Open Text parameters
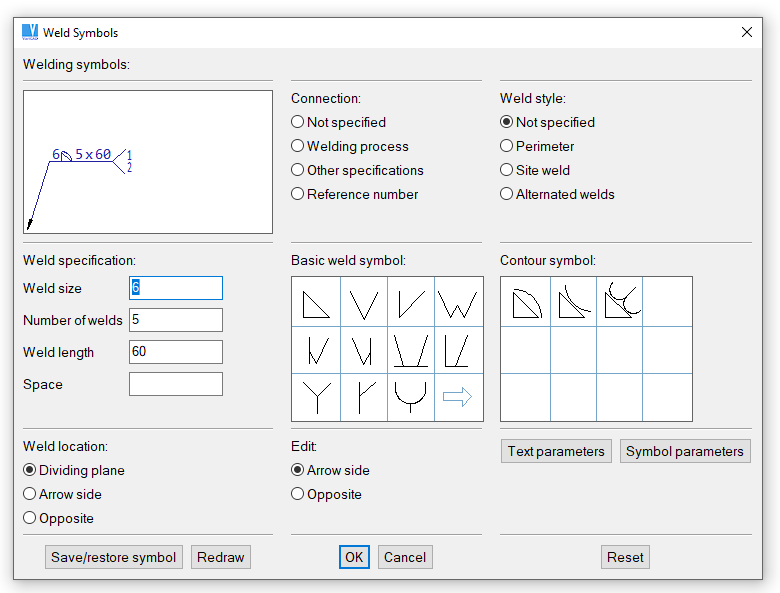The image size is (780, 593). pos(556,451)
